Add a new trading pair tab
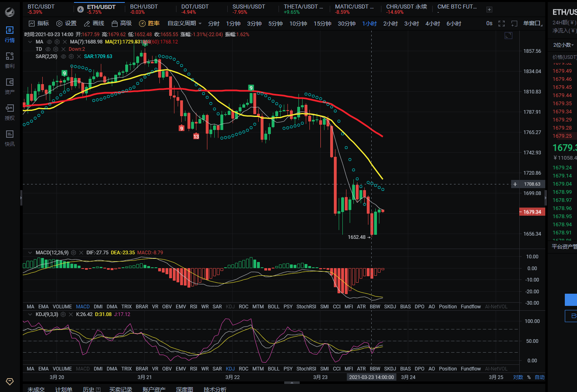The width and height of the screenshot is (577, 392). (489, 9)
